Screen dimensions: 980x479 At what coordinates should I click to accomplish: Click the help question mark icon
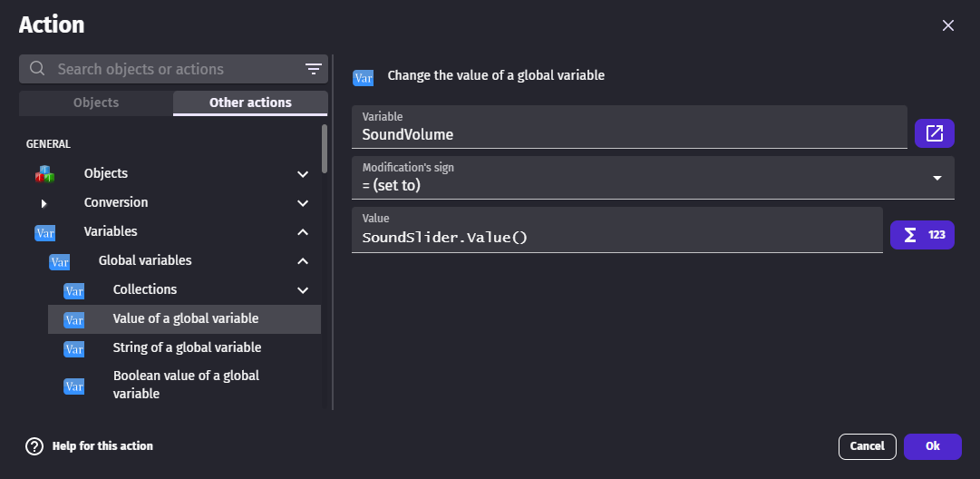[34, 446]
